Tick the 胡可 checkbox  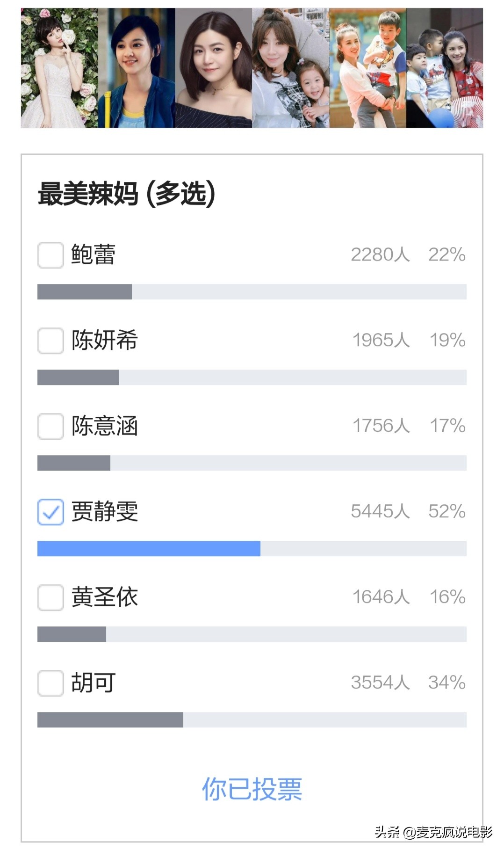click(x=50, y=683)
